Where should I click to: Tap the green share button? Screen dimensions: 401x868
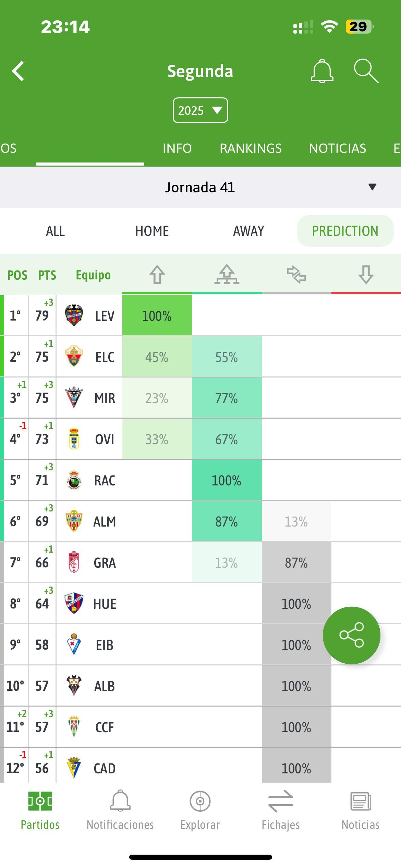pyautogui.click(x=351, y=635)
